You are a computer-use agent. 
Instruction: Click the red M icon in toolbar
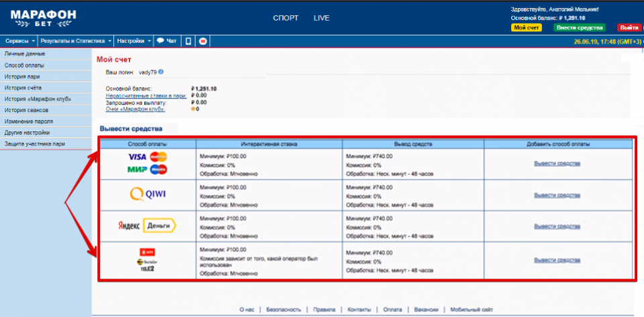coord(203,41)
